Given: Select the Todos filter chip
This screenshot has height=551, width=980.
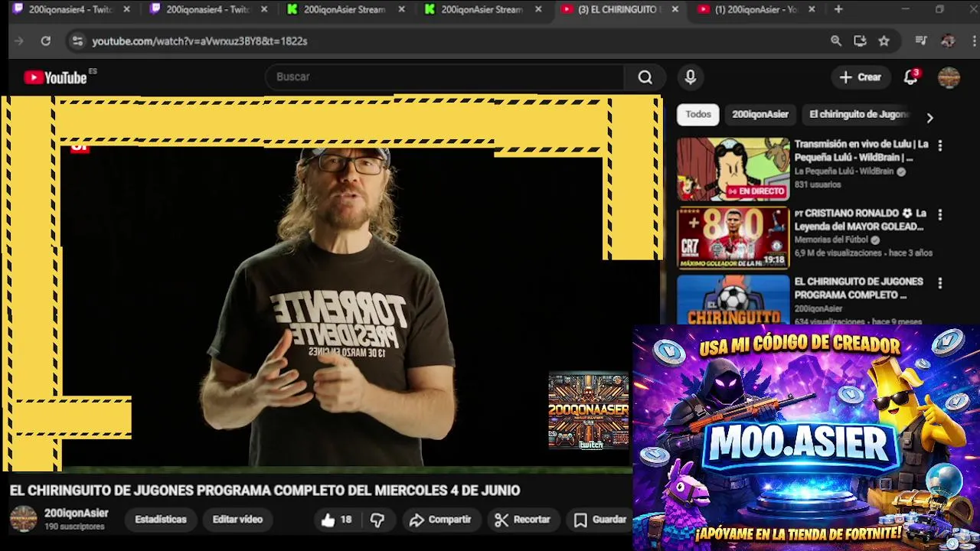Looking at the screenshot, I should [x=698, y=115].
